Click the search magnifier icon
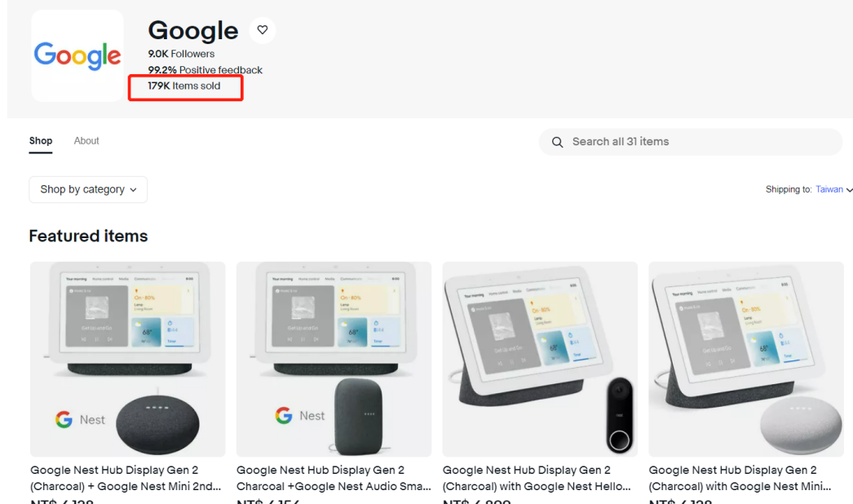853x504 pixels. coord(557,142)
